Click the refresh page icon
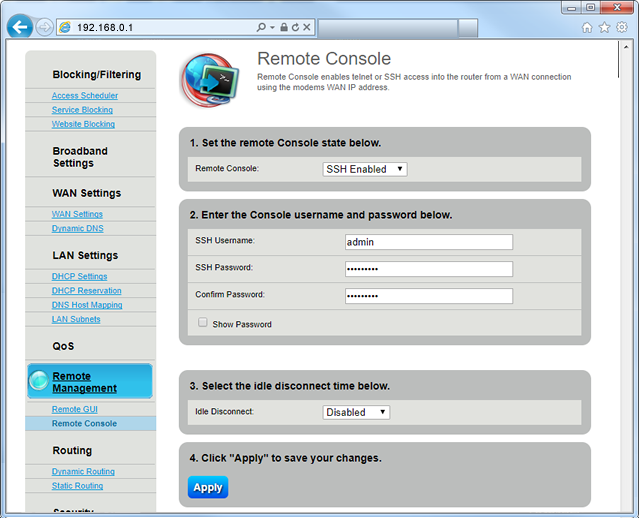 295,27
